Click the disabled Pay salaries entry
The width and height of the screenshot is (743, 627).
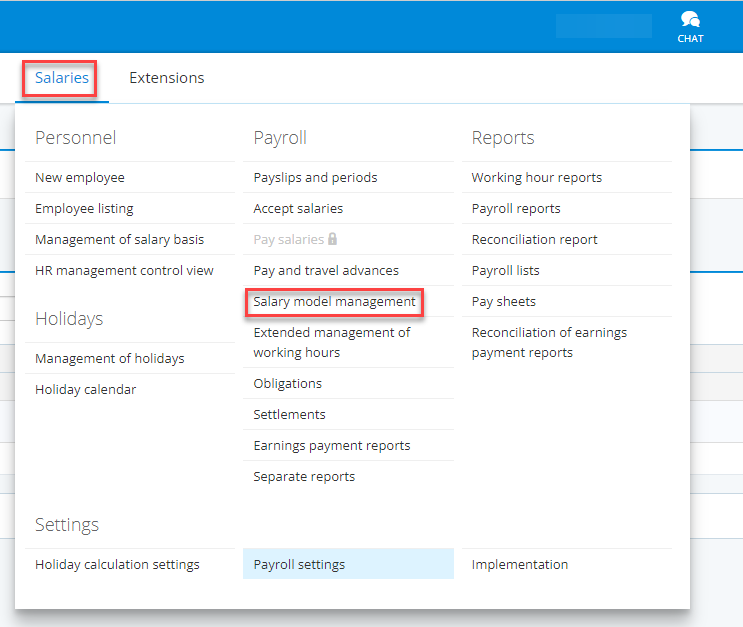[289, 239]
